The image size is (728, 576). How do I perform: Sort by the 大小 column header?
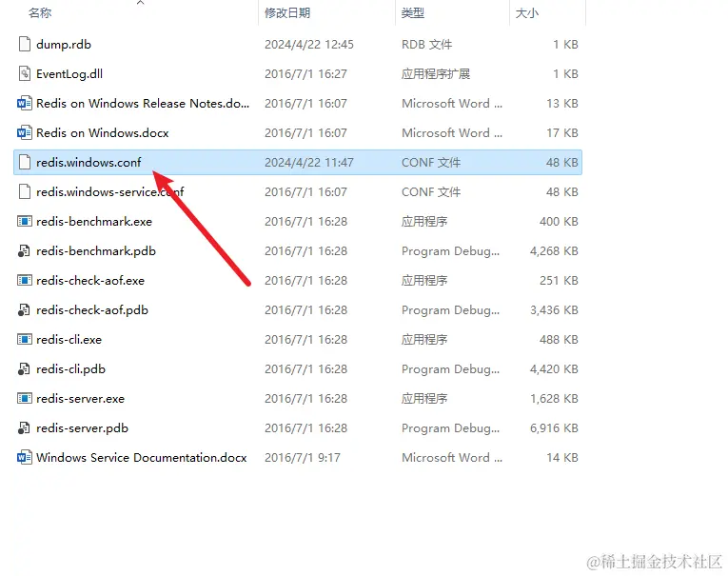click(x=527, y=13)
